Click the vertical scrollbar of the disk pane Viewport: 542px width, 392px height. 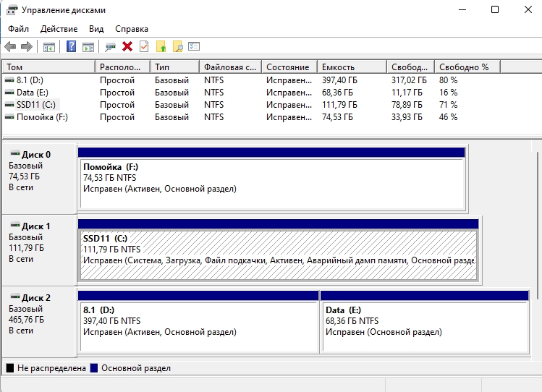click(x=537, y=226)
